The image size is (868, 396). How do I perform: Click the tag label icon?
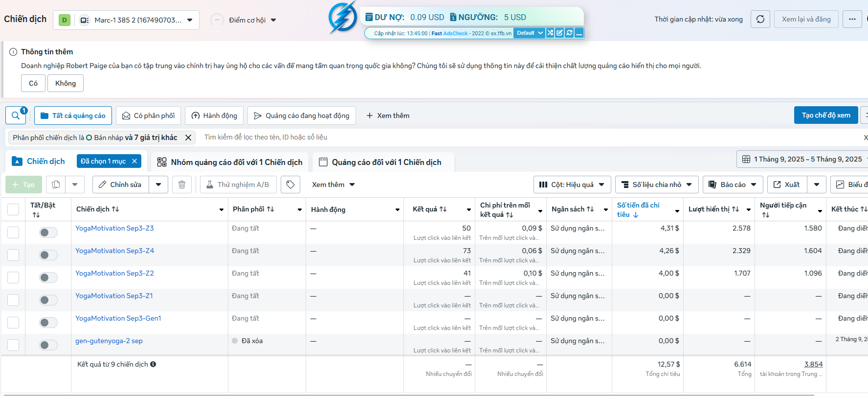290,185
